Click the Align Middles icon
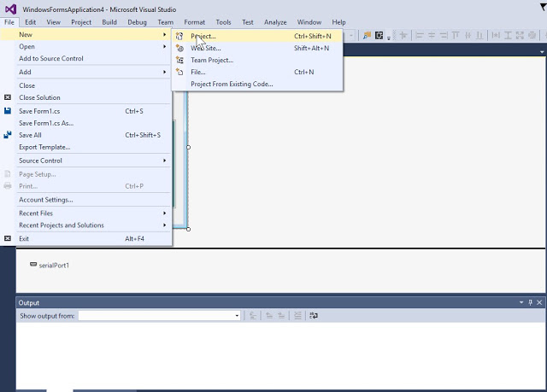 pos(468,35)
